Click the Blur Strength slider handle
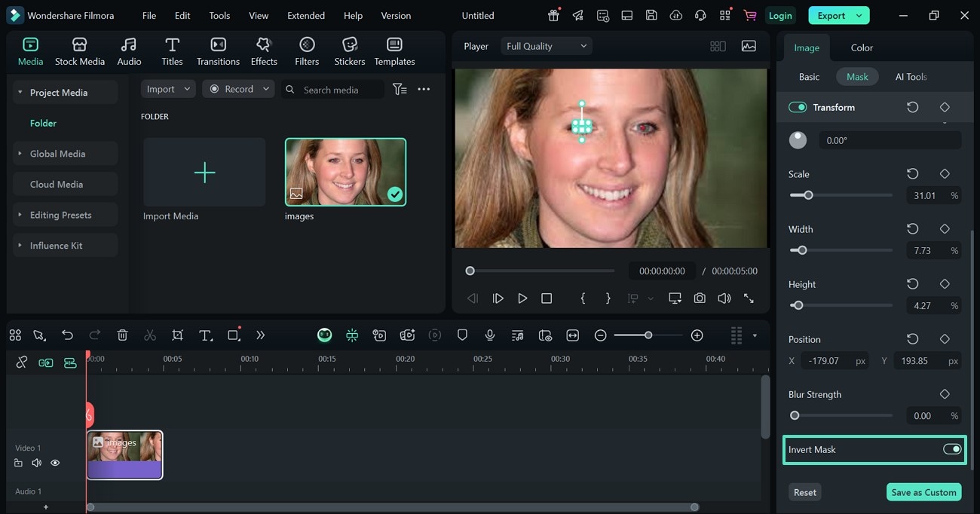980x514 pixels. point(795,415)
